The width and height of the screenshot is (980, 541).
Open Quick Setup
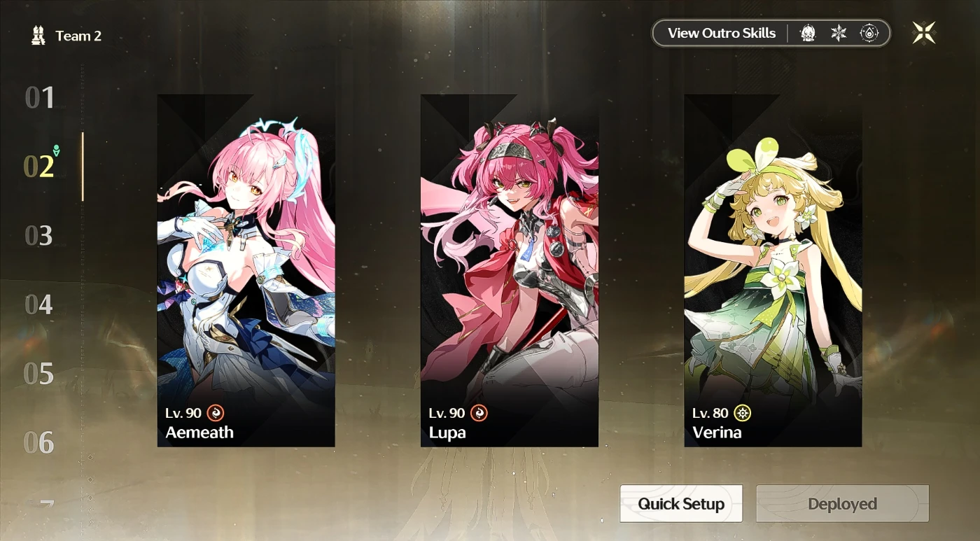[x=681, y=504]
